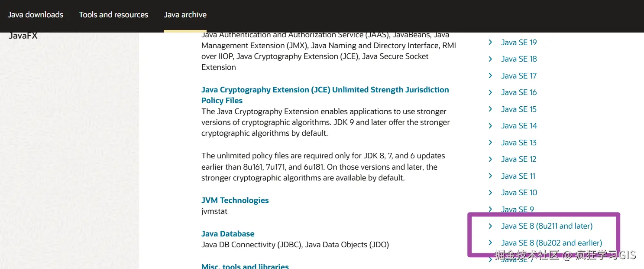This screenshot has height=269, width=644.
Task: Go to Java SE 8 (8u202 and earlier) downloads
Action: pos(551,243)
